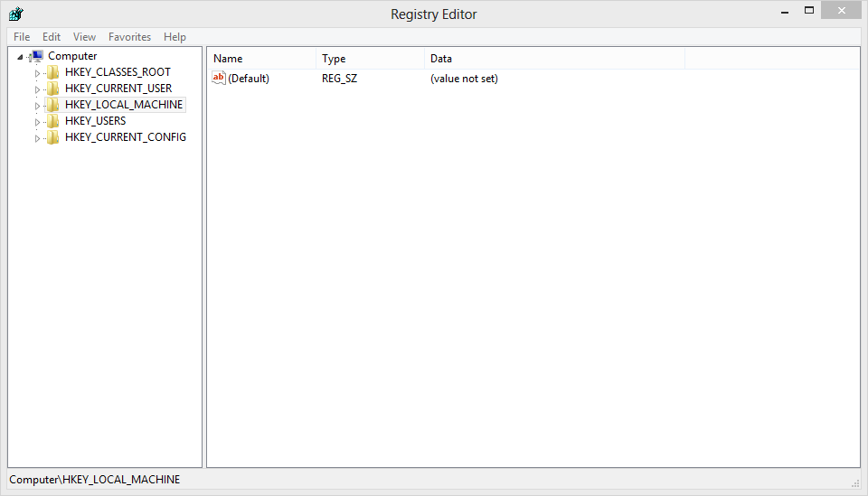Sort by the Type column header
This screenshot has height=496, width=868.
pos(370,58)
